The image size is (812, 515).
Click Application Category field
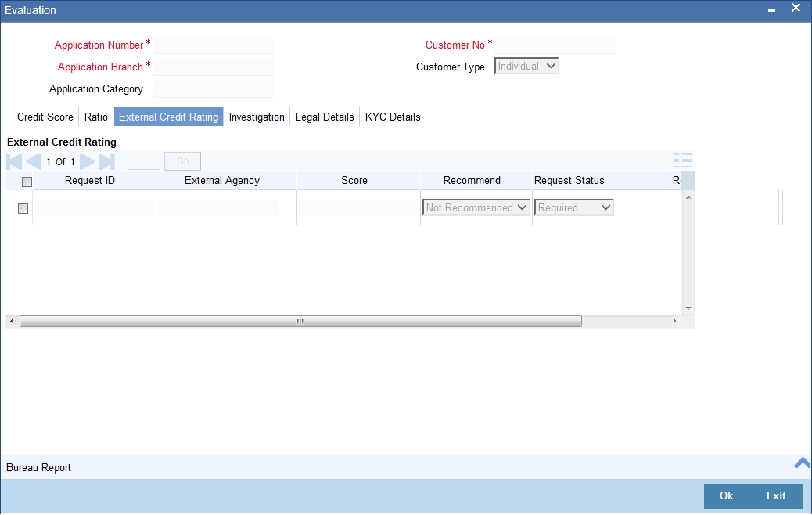(x=213, y=88)
